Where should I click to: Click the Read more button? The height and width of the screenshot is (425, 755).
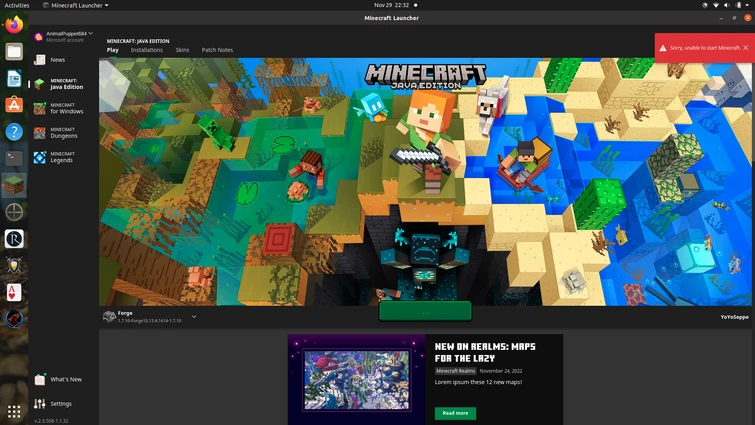(x=455, y=413)
